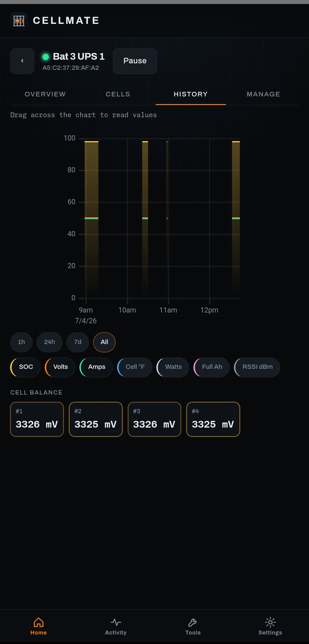Open Home in bottom navigation
The height and width of the screenshot is (644, 309).
pyautogui.click(x=38, y=626)
